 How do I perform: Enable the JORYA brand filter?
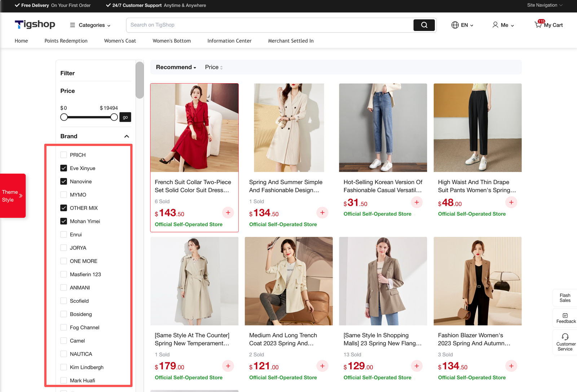(64, 248)
